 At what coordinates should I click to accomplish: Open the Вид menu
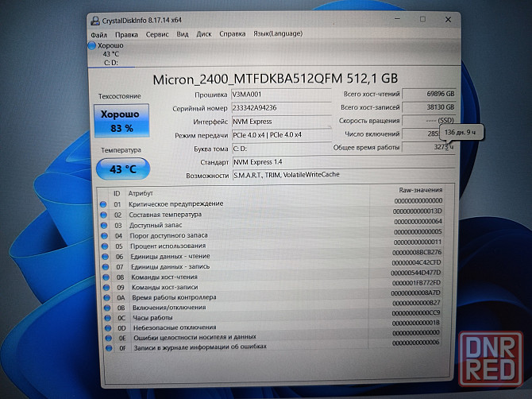coord(183,34)
